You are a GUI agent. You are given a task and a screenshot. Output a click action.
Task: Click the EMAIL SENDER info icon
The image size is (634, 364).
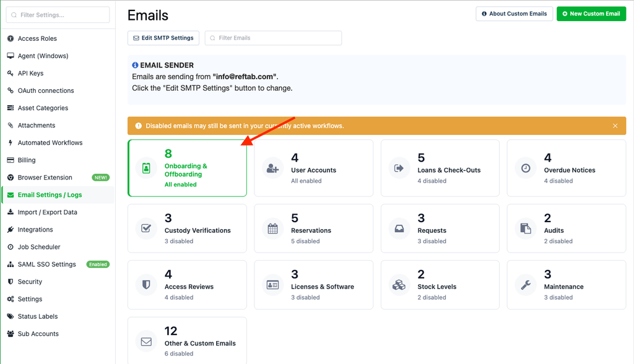click(x=135, y=65)
